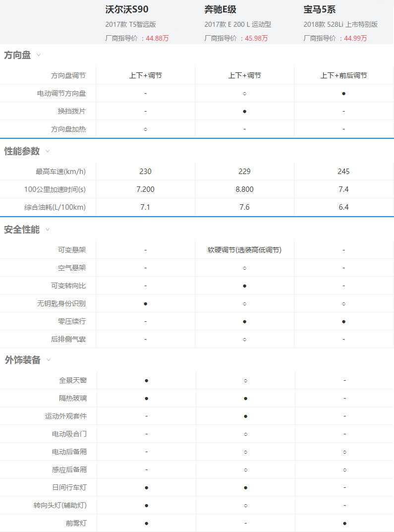Click the 7.200 acceleration value
The height and width of the screenshot is (532, 394).
click(x=146, y=189)
